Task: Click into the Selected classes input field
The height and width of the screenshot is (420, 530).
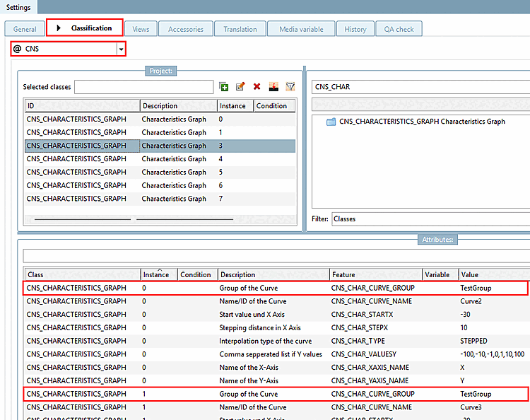Action: click(x=144, y=87)
